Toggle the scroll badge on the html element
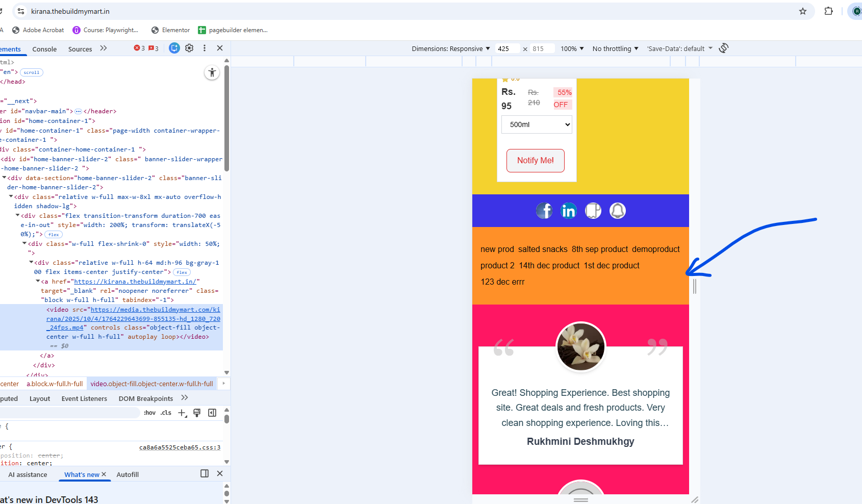The image size is (862, 504). point(32,72)
